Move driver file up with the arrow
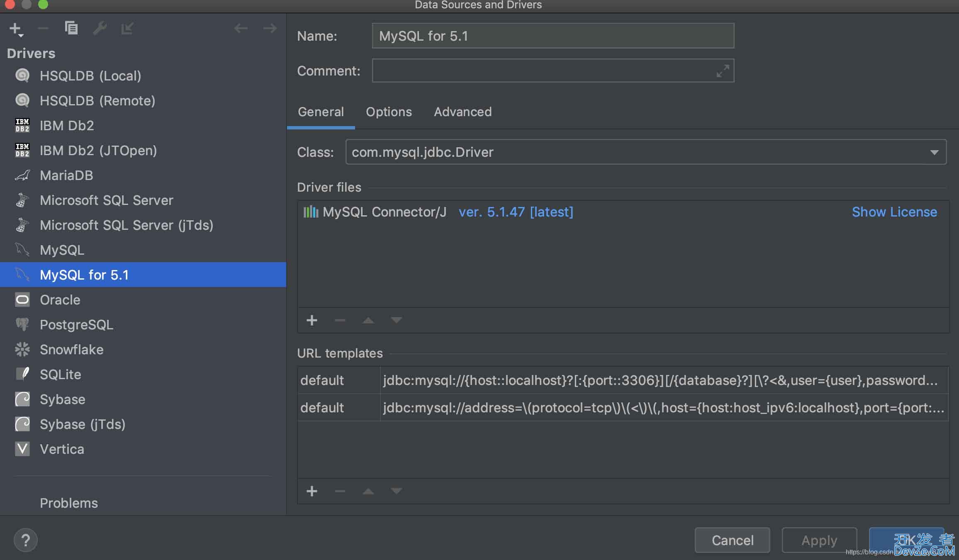Screen dimensions: 959x560 (368, 320)
